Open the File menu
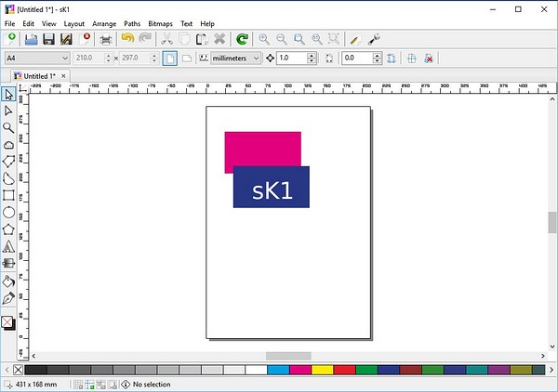The width and height of the screenshot is (558, 392). 9,24
